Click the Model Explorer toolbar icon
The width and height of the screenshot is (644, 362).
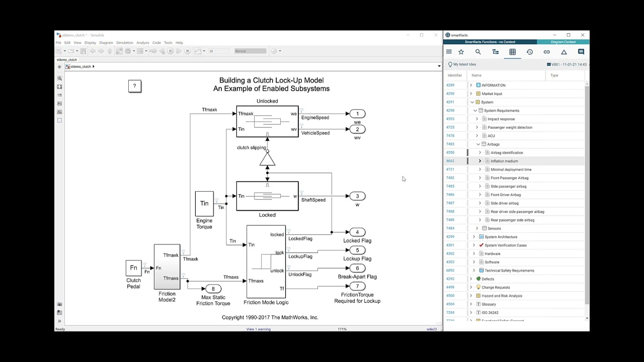140,51
